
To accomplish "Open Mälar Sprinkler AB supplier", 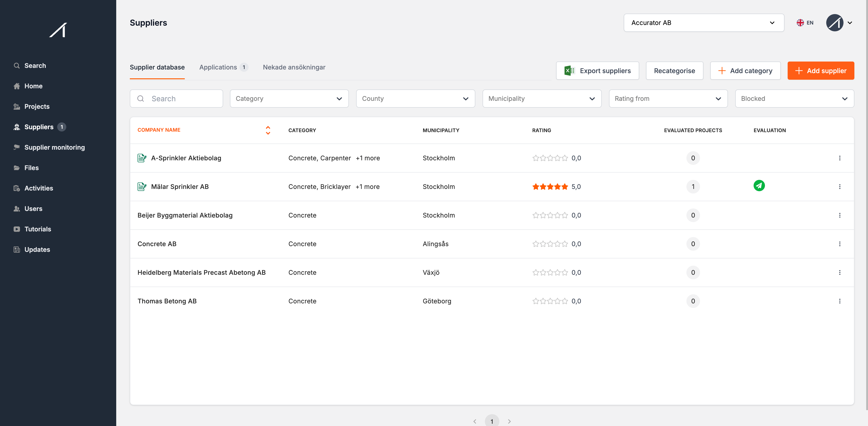I will tap(180, 187).
